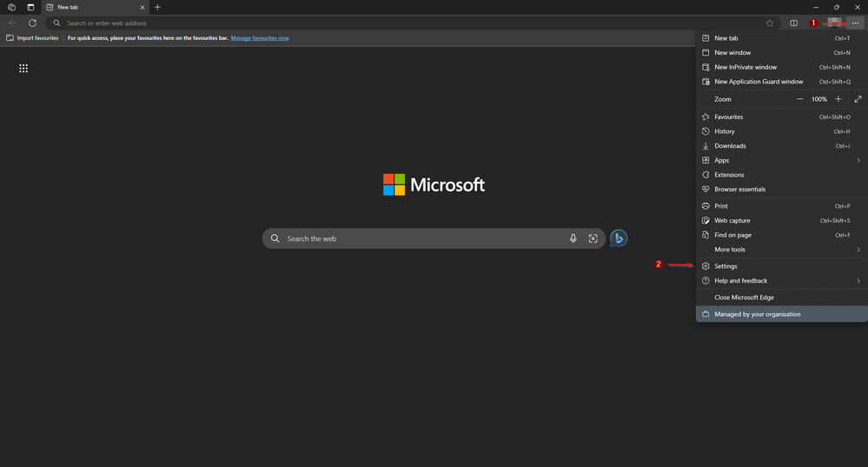Screen dimensions: 868x467
Task: Open the Workspaces icon in title bar
Action: pos(11,7)
